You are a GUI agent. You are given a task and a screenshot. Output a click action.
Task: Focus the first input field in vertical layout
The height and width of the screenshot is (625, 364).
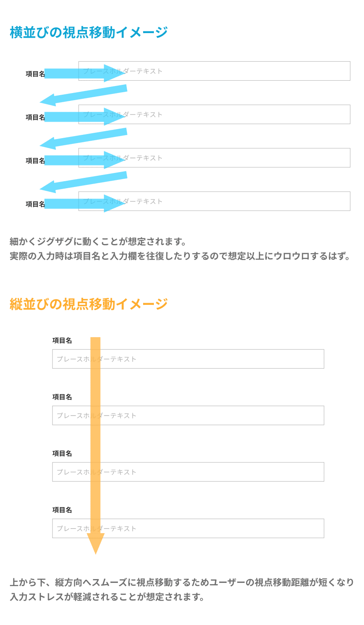(x=207, y=359)
